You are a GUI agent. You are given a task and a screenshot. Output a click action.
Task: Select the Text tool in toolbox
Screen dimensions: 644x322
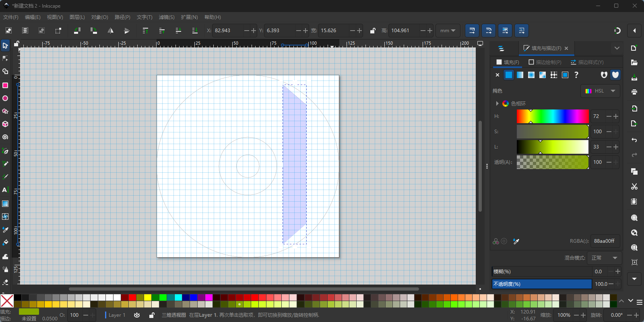coord(5,190)
